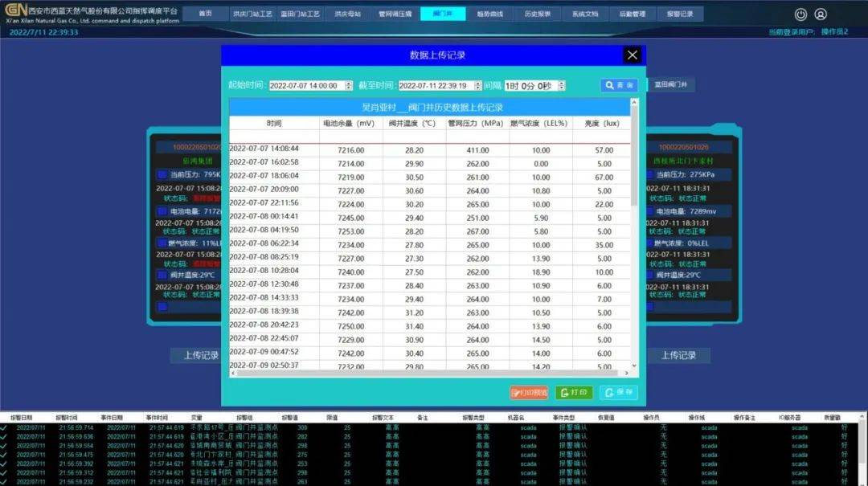Click the 起始时间 date field
The height and width of the screenshot is (486, 868).
pos(307,86)
